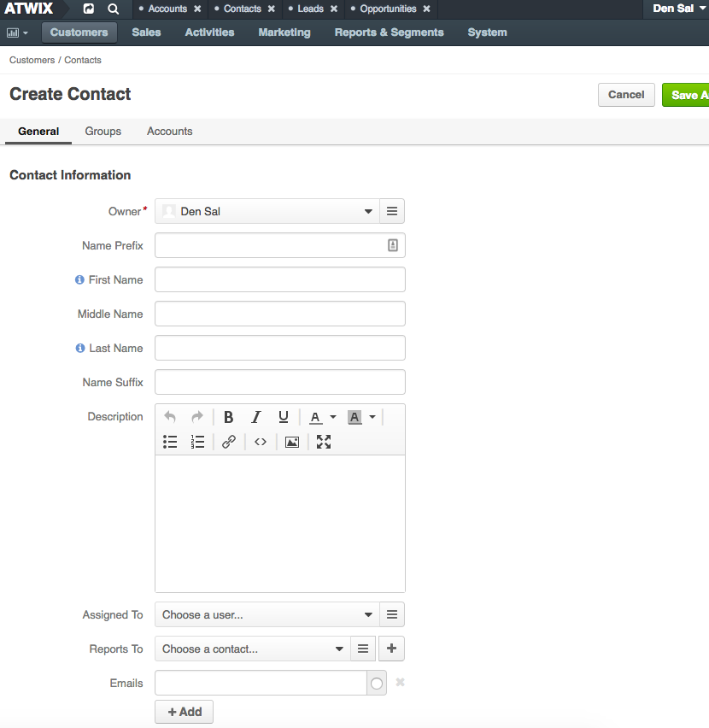
Task: Focus the Name Suffix field
Action: pos(280,382)
